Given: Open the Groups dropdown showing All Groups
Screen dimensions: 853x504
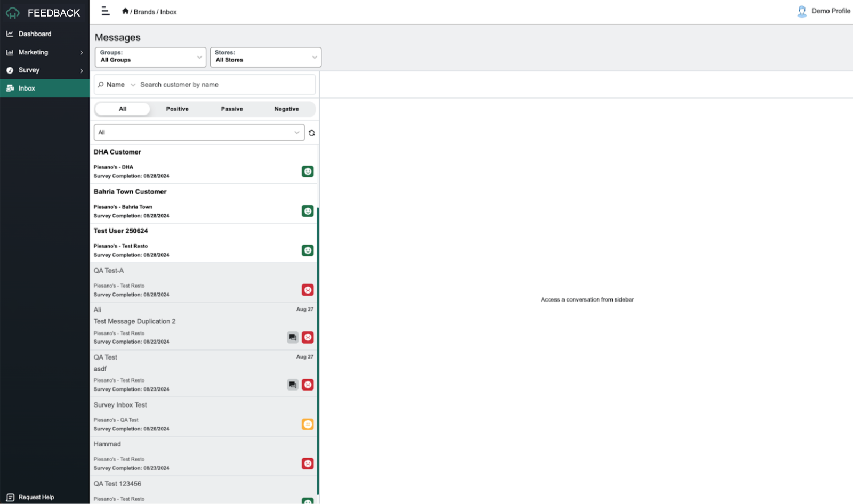Looking at the screenshot, I should click(x=150, y=57).
